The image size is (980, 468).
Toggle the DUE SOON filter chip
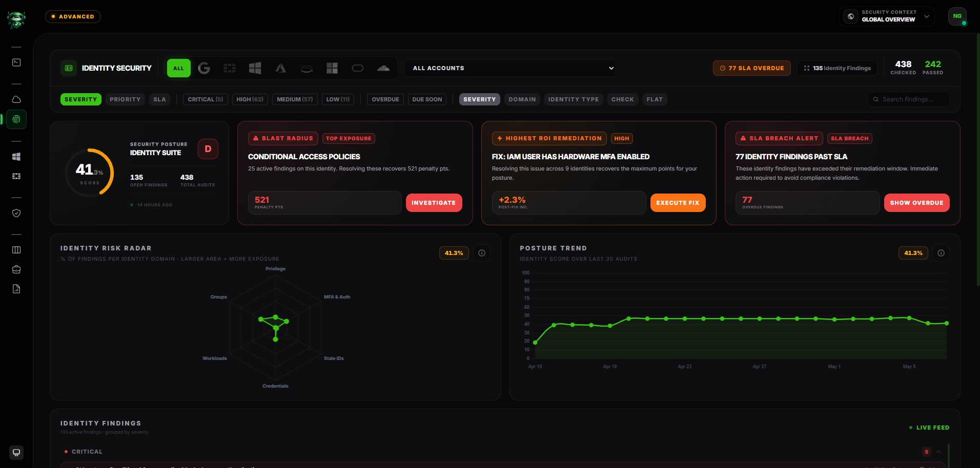point(427,99)
